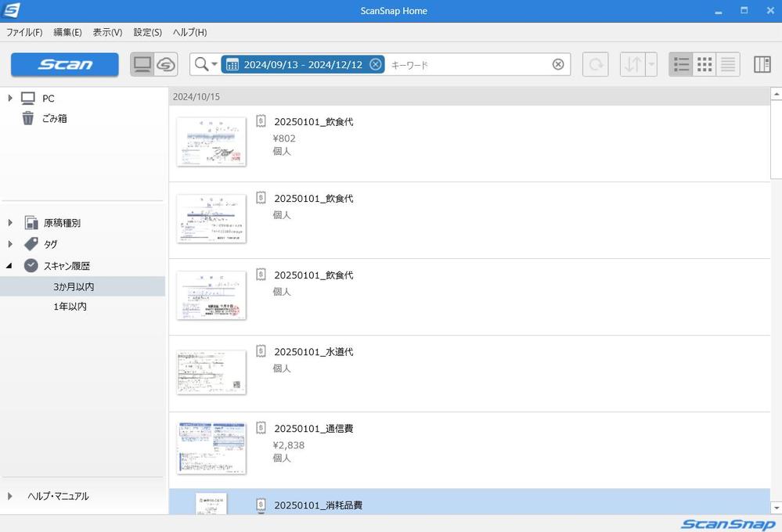
Task: Click receipt icon of 水道代 entry
Action: click(261, 351)
